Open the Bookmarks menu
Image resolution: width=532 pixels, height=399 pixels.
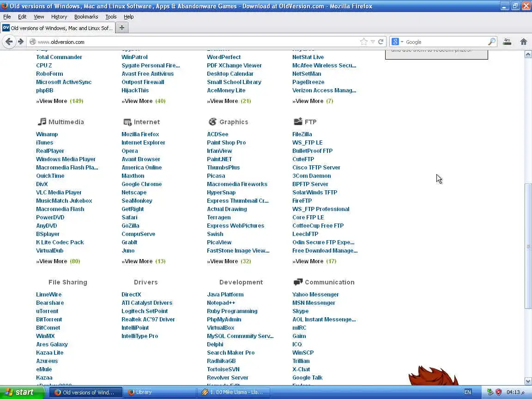(86, 17)
